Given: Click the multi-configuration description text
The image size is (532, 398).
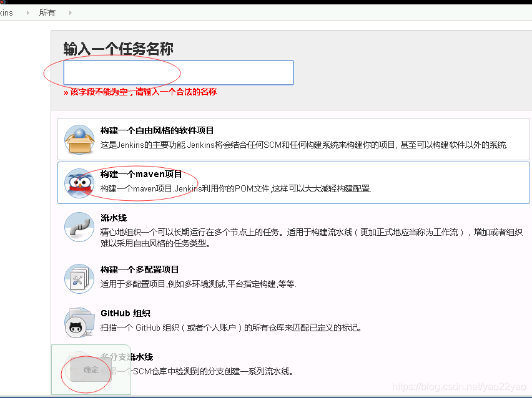Looking at the screenshot, I should 199,284.
